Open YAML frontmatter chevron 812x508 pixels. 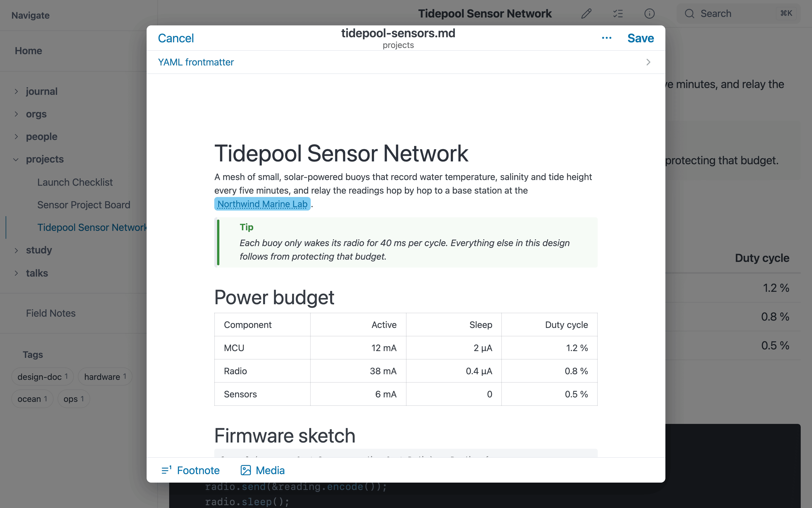pyautogui.click(x=648, y=62)
